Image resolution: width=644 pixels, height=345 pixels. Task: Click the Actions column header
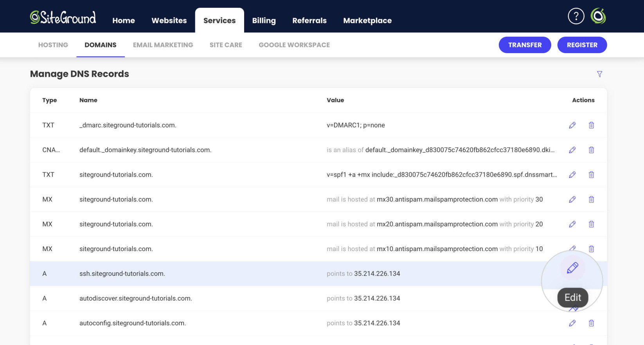(583, 100)
